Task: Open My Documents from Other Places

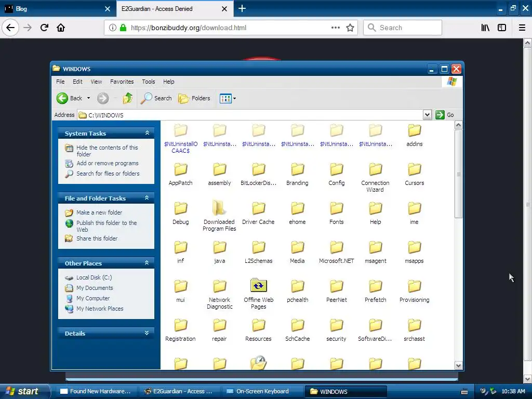Action: point(95,288)
